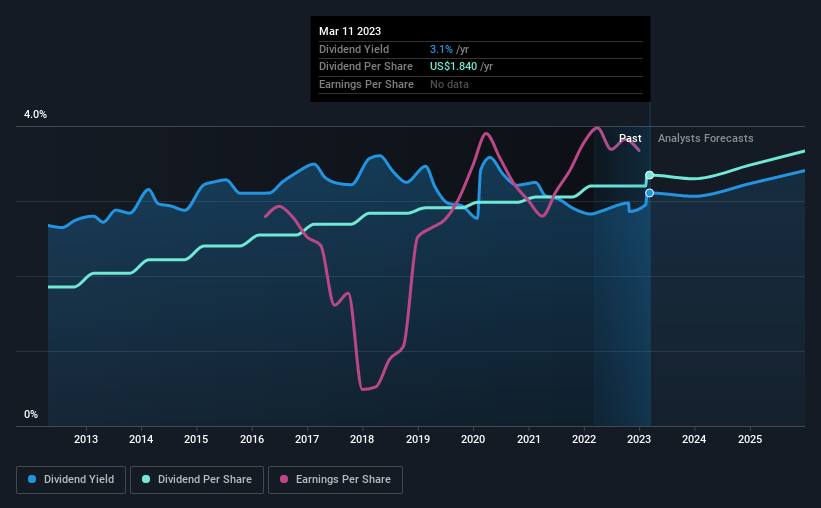This screenshot has width=821, height=508.
Task: Toggle the Earnings Per Share legend button
Action: pos(335,480)
